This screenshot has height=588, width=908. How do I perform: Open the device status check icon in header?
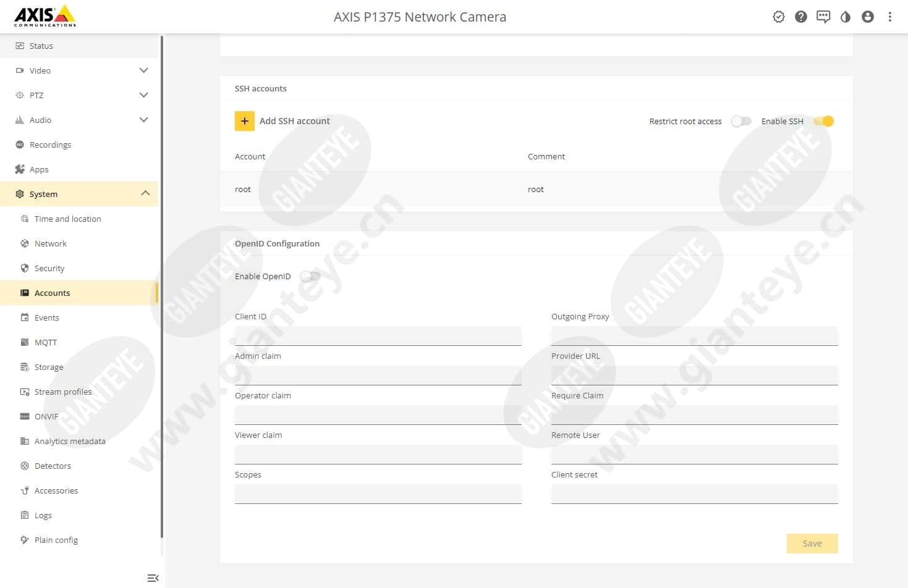[x=779, y=17]
